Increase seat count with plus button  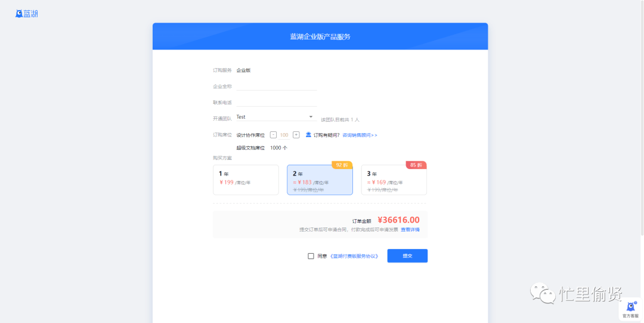pyautogui.click(x=296, y=135)
